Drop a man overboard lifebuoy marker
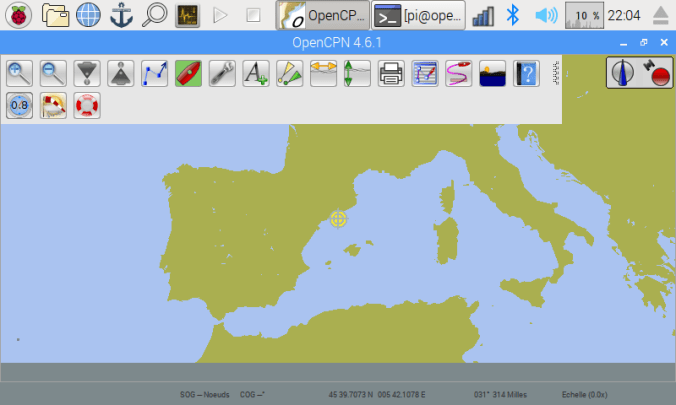Viewport: 676px width, 405px height. click(x=88, y=105)
